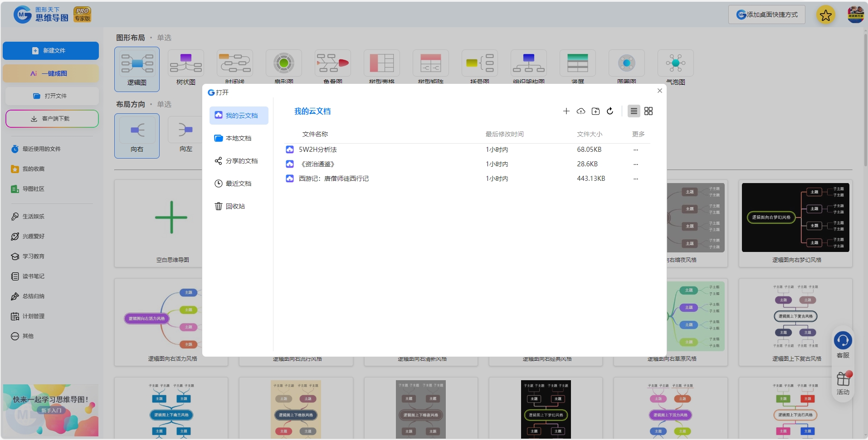
Task: Open more options for the 西游记 file
Action: (636, 179)
